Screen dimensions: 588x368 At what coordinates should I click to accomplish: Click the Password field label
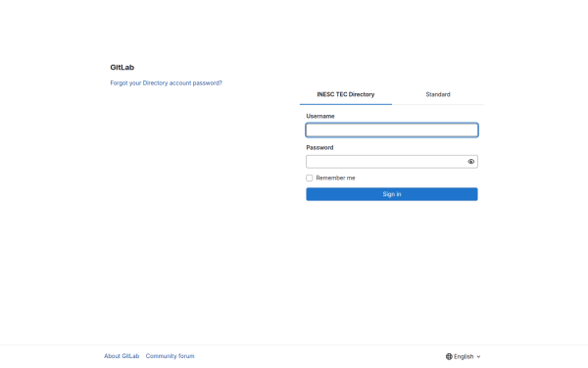(319, 147)
